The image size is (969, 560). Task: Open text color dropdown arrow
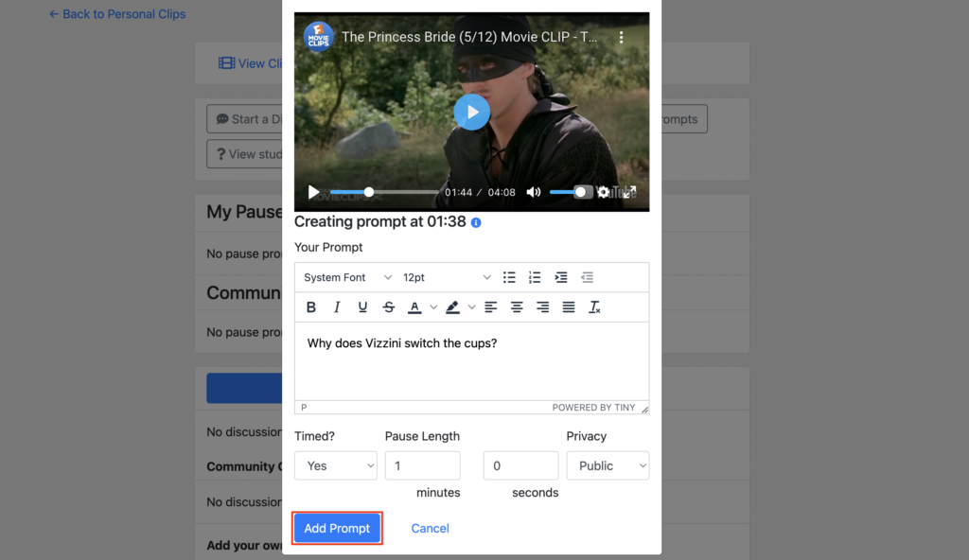click(433, 307)
